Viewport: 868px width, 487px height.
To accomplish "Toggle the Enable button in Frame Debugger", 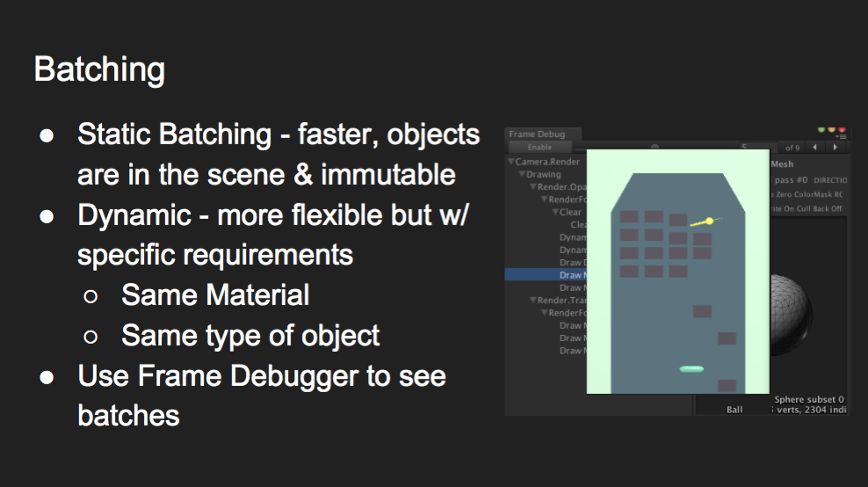I will click(539, 148).
